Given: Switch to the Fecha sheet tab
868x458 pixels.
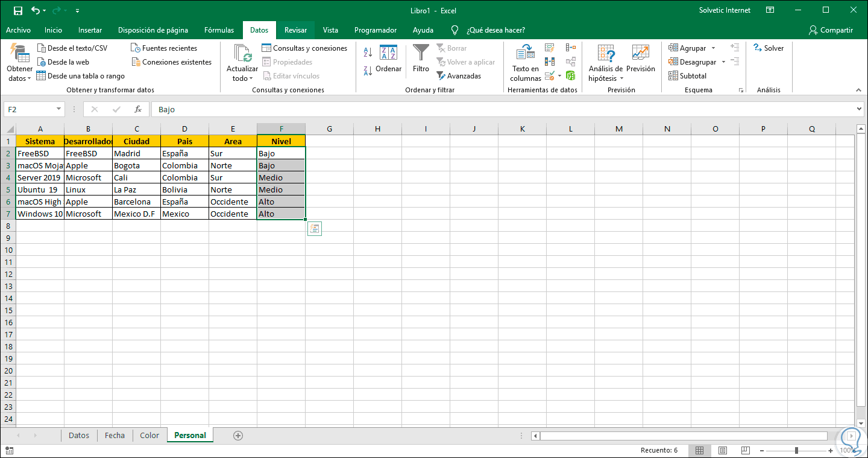Looking at the screenshot, I should (x=115, y=435).
